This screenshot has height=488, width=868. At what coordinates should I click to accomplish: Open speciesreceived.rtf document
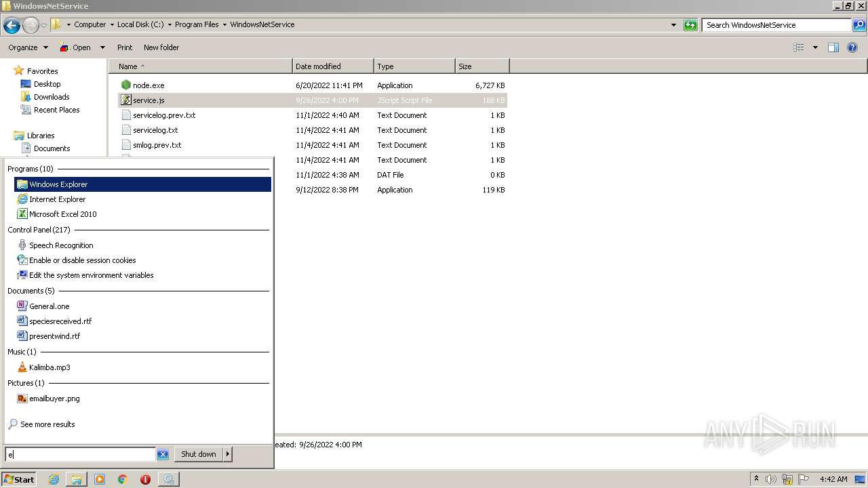[x=142, y=321]
